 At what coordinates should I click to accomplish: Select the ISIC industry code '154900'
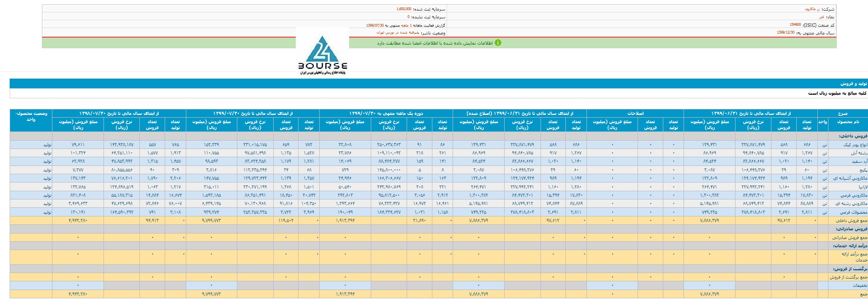795,25
